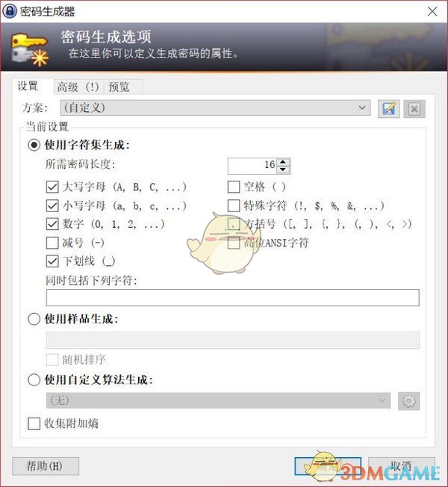Decrease password length with down arrow
The image size is (448, 487).
[x=283, y=170]
